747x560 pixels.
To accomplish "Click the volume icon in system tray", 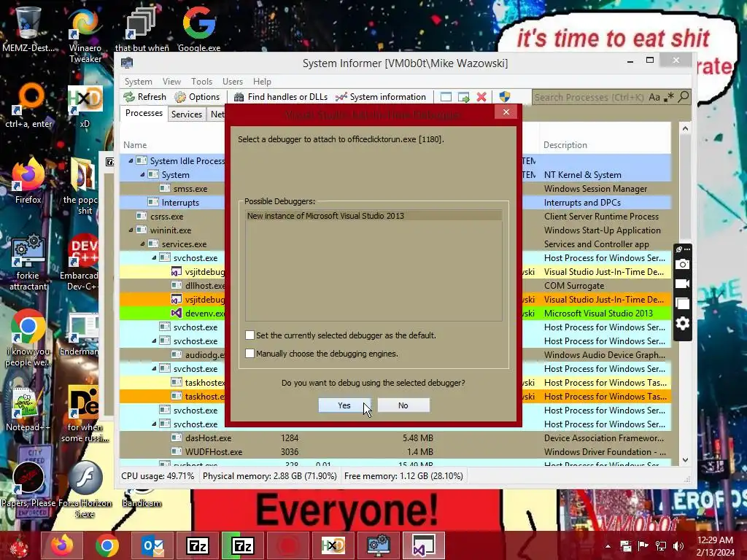I will [678, 545].
